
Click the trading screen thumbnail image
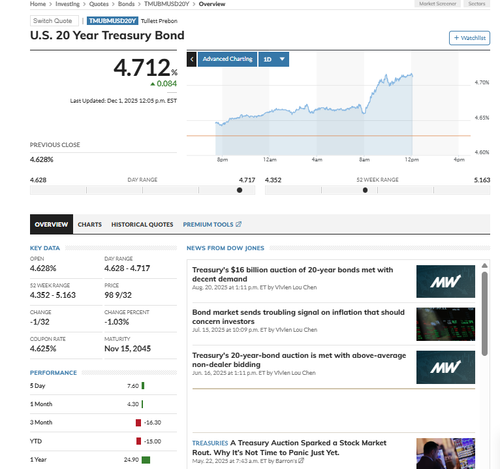point(445,324)
